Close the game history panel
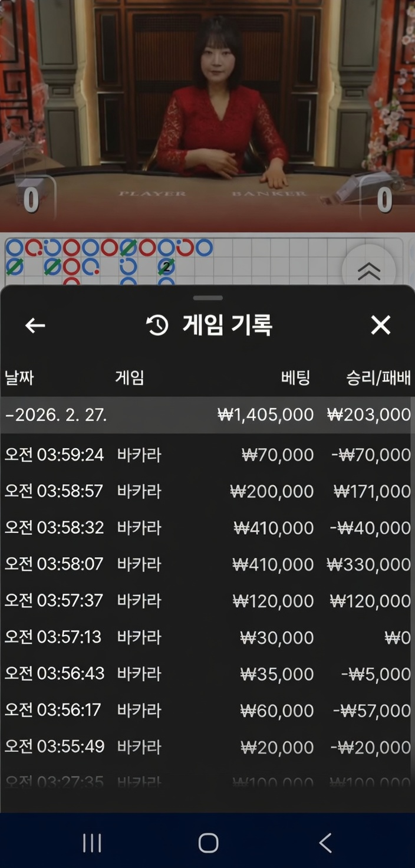The height and width of the screenshot is (868, 415). click(x=380, y=325)
